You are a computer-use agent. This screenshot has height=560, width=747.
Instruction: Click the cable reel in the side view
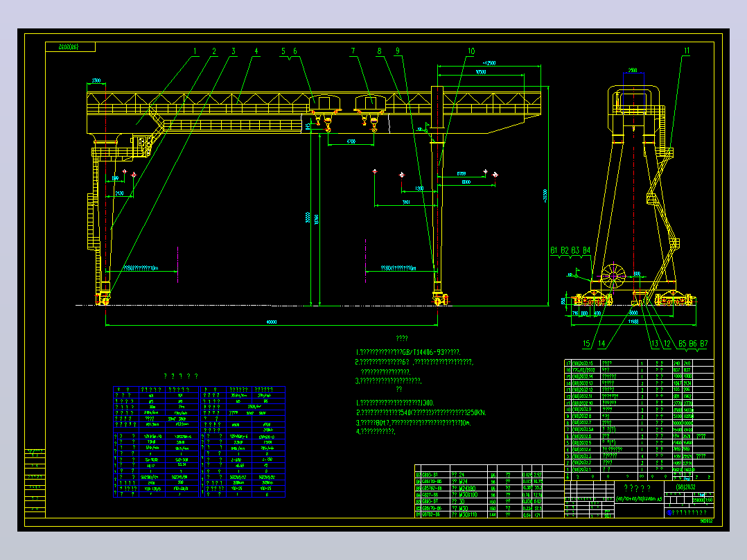pyautogui.click(x=614, y=276)
